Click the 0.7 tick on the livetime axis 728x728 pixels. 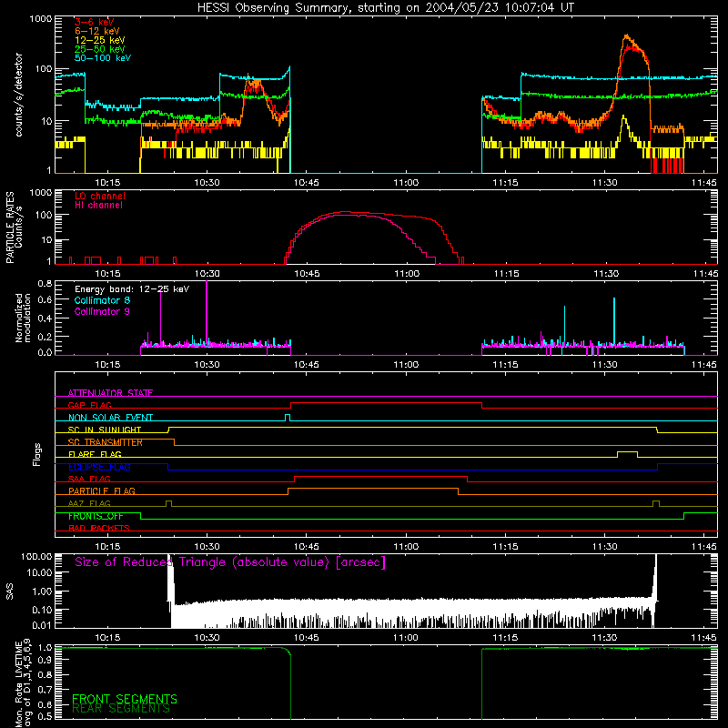click(45, 689)
